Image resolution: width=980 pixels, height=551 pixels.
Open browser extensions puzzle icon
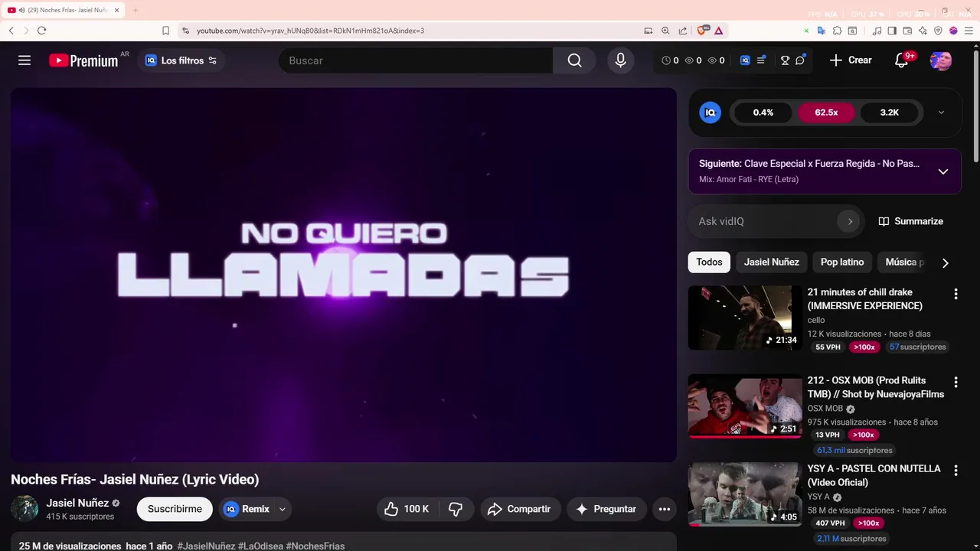point(837,31)
